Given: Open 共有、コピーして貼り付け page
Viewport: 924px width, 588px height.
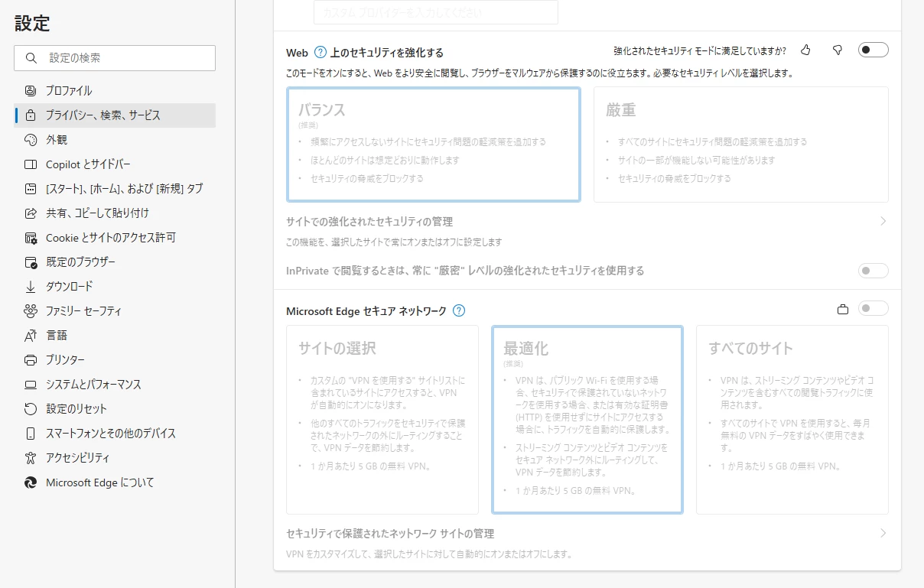Looking at the screenshot, I should 115,213.
